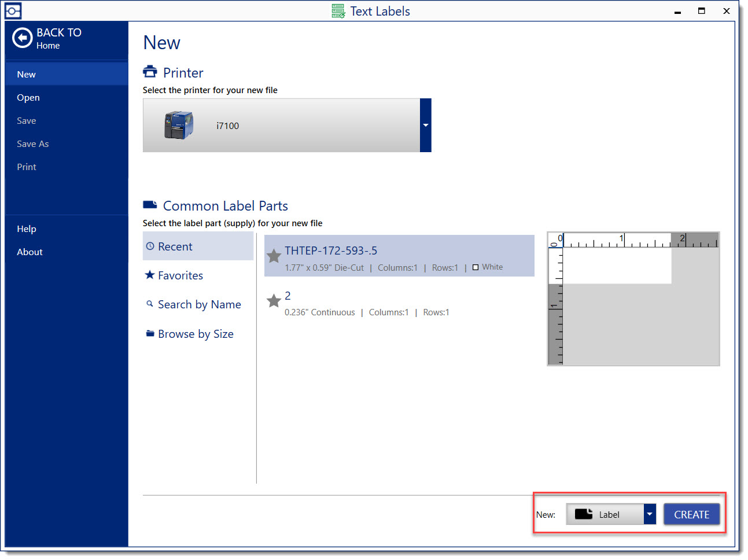This screenshot has height=560, width=748.
Task: Expand the printer selection dropdown arrow
Action: pyautogui.click(x=426, y=126)
